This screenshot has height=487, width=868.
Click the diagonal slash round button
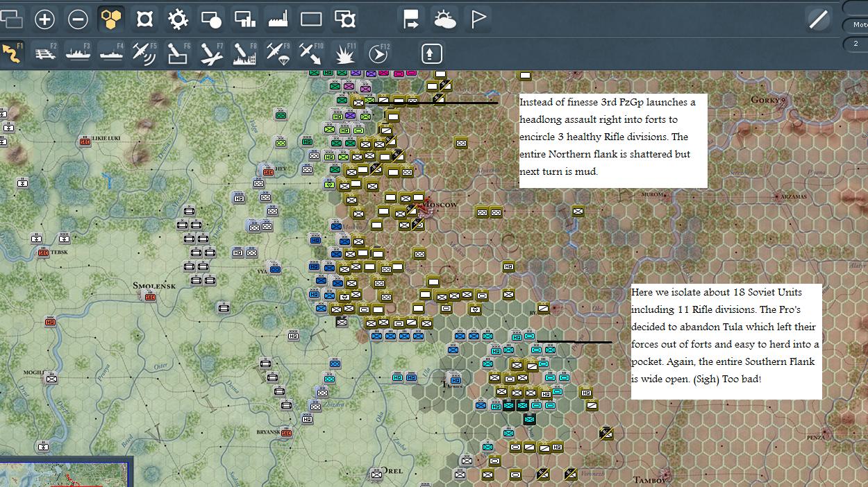coord(819,19)
